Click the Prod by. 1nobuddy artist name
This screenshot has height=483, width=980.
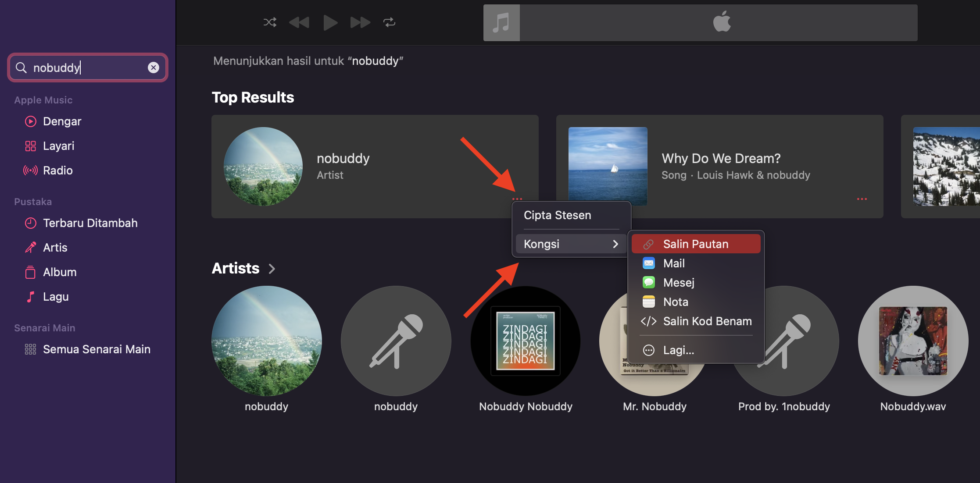784,407
